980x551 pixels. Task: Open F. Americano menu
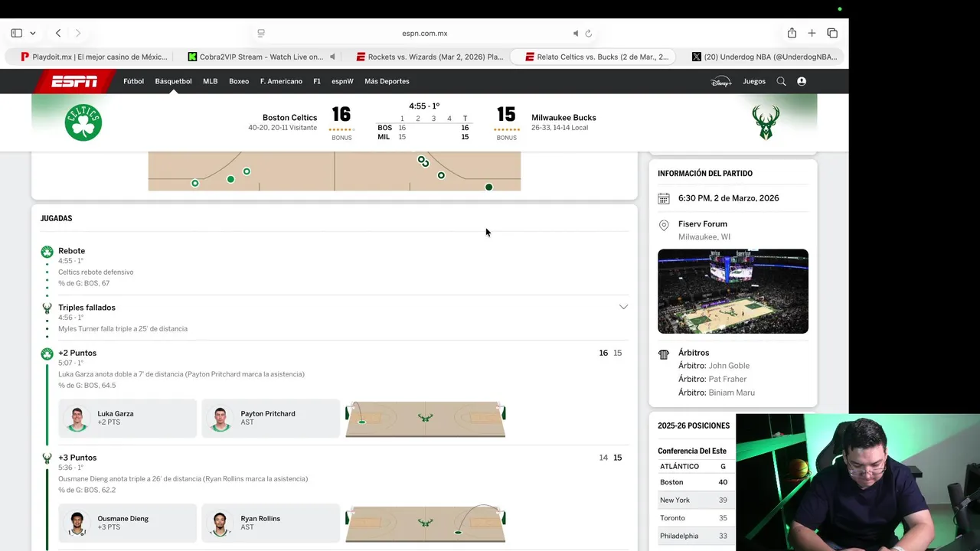281,81
